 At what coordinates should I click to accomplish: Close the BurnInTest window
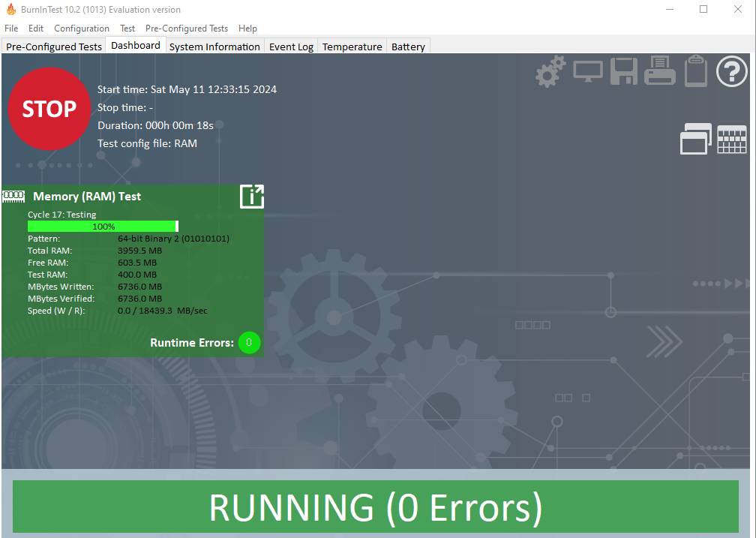738,9
